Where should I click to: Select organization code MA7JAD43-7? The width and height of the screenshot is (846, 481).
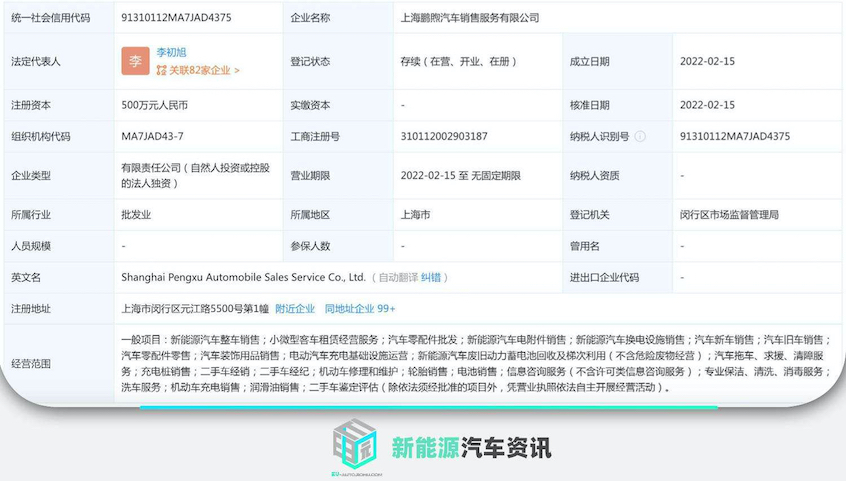tap(152, 137)
